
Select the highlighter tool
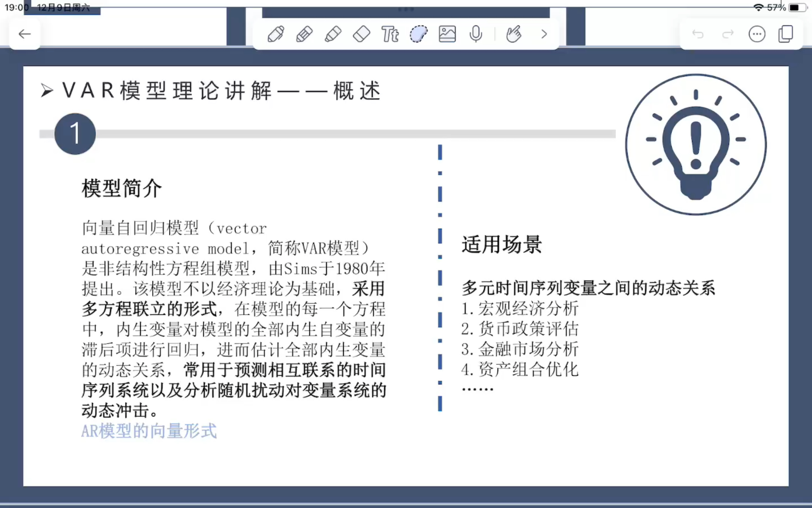333,34
